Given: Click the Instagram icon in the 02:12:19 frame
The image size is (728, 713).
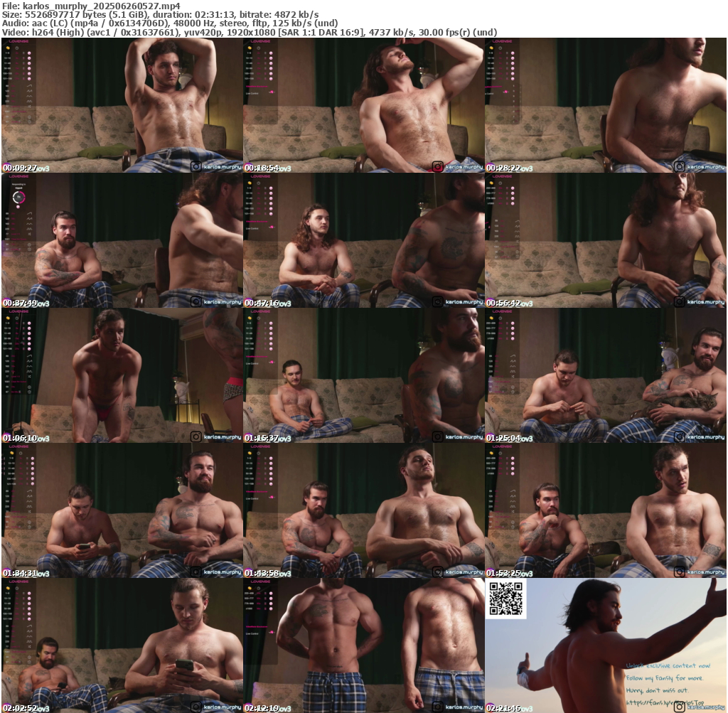Looking at the screenshot, I should click(437, 707).
